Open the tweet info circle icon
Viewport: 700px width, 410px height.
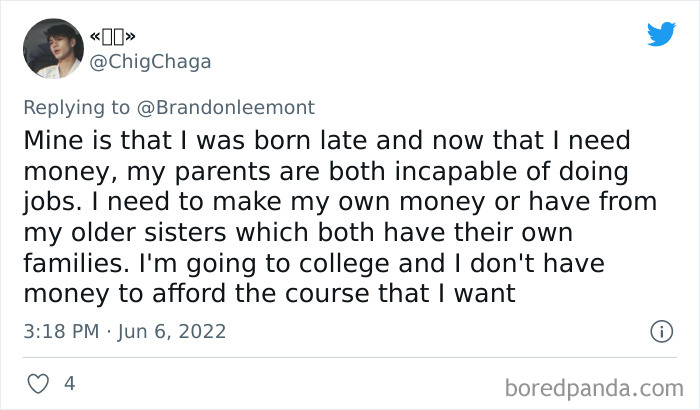(x=660, y=331)
